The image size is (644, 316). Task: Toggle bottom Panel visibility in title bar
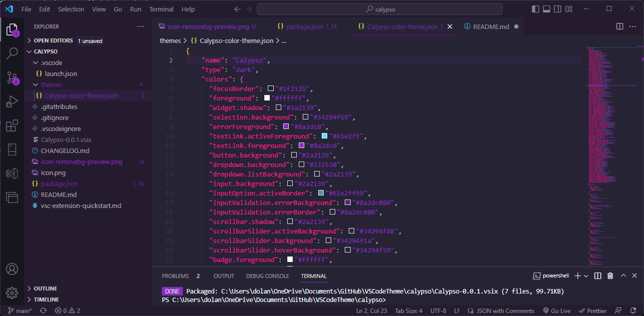(547, 9)
